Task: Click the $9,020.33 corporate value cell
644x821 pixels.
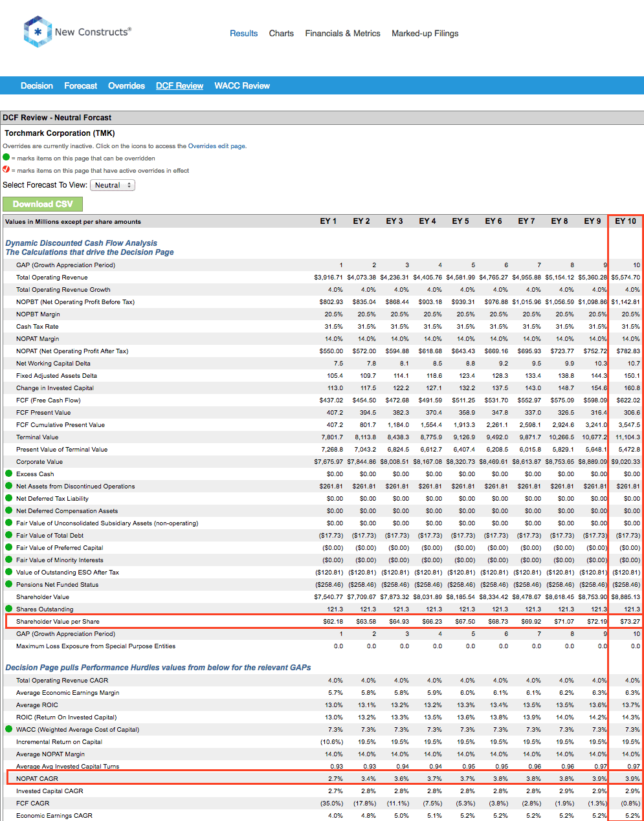Action: [626, 461]
